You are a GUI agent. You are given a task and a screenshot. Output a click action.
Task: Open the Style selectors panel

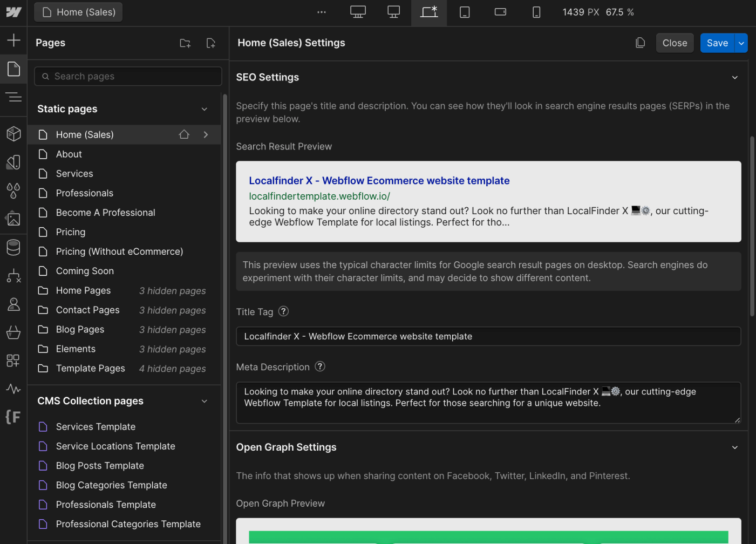click(x=13, y=162)
